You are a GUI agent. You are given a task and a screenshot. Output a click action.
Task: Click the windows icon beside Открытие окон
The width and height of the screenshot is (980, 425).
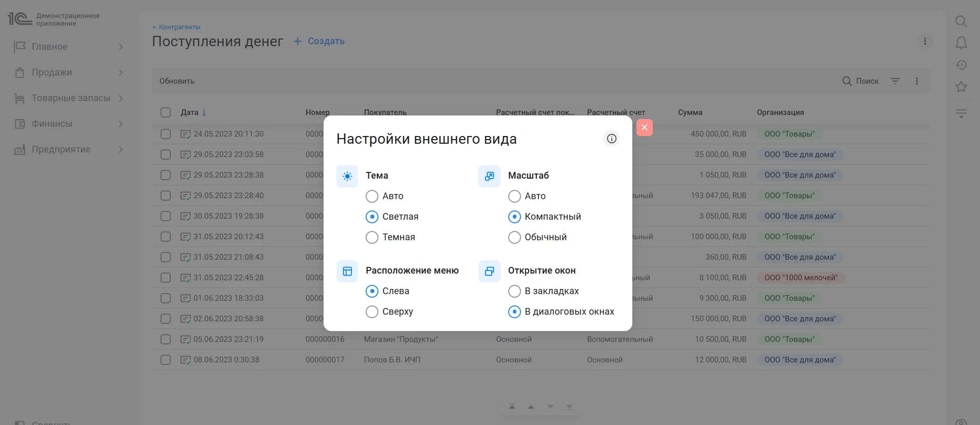[489, 272]
